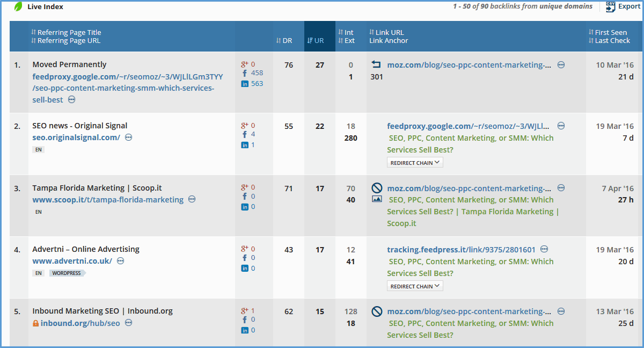Sort by Last Check header
Screen dimensions: 644x348
(x=609, y=40)
